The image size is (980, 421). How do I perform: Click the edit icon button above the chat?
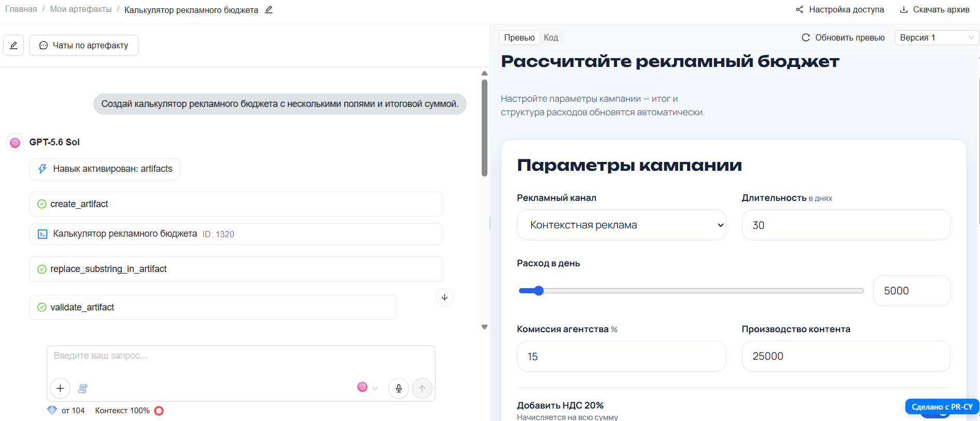(x=13, y=45)
